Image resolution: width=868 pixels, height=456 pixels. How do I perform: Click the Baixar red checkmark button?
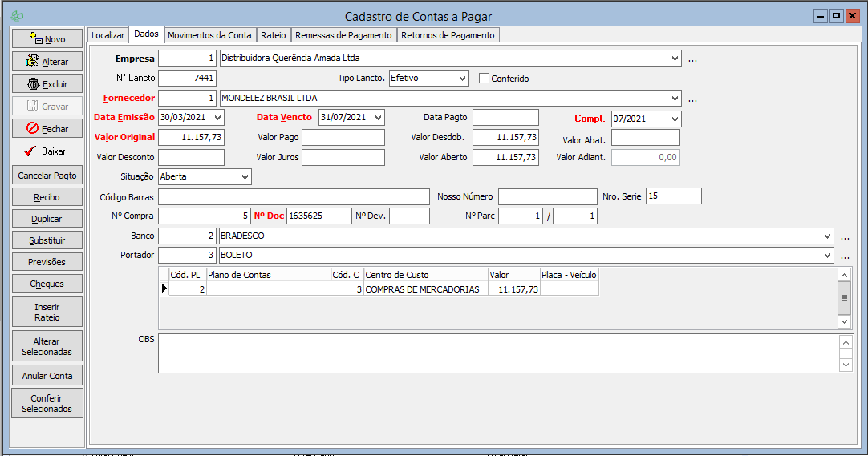[x=31, y=151]
